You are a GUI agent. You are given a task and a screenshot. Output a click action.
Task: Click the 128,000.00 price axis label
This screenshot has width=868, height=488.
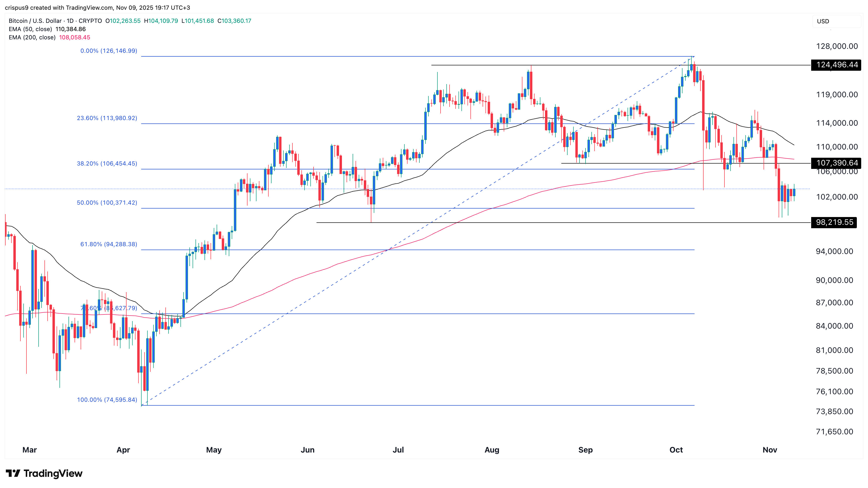837,46
